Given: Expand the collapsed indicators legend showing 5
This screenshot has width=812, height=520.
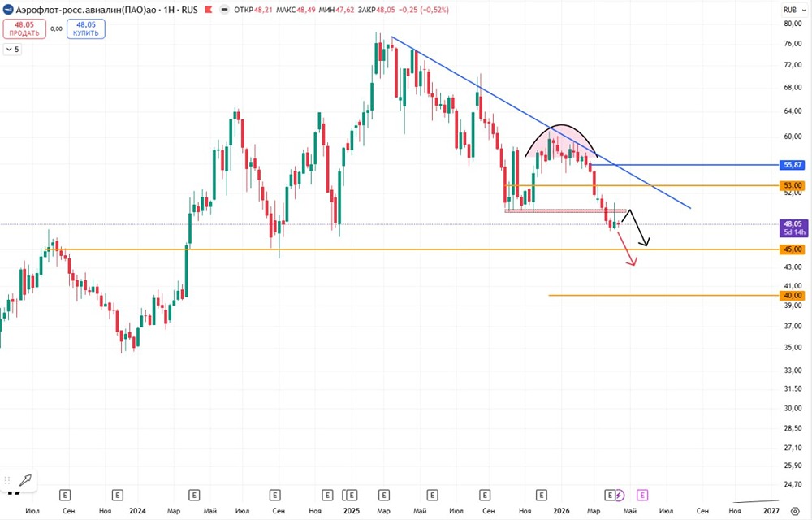Looking at the screenshot, I should [12, 50].
